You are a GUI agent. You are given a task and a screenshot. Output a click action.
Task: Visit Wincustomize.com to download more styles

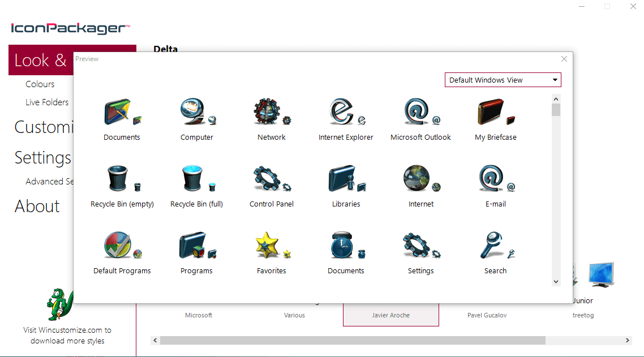[x=67, y=336]
